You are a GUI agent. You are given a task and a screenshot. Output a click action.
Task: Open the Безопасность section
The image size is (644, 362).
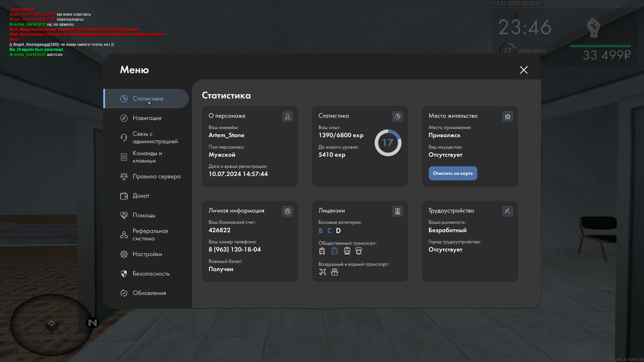click(146, 274)
